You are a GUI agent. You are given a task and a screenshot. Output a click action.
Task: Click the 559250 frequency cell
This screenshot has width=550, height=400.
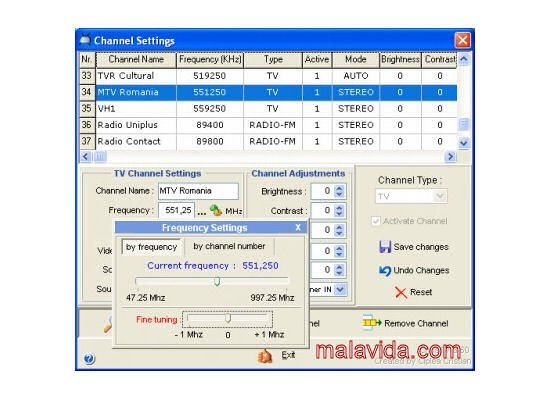coord(209,109)
